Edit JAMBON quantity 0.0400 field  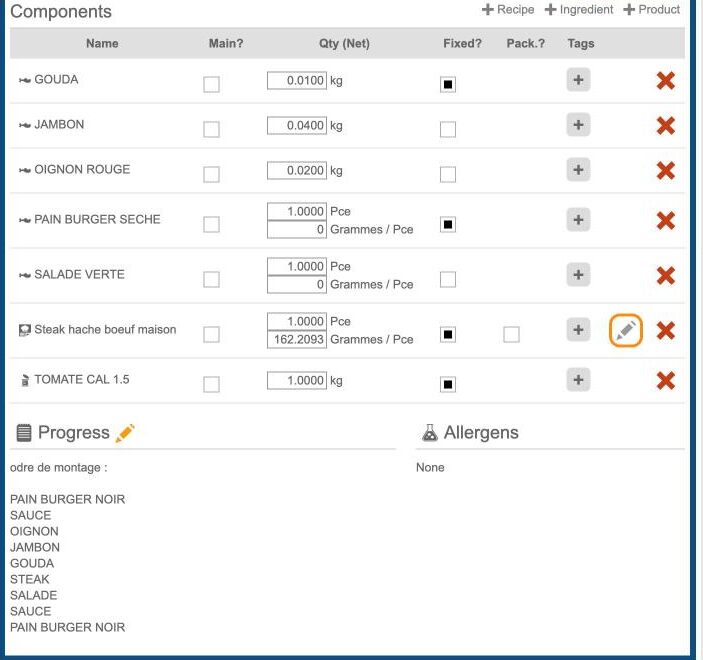click(x=297, y=126)
